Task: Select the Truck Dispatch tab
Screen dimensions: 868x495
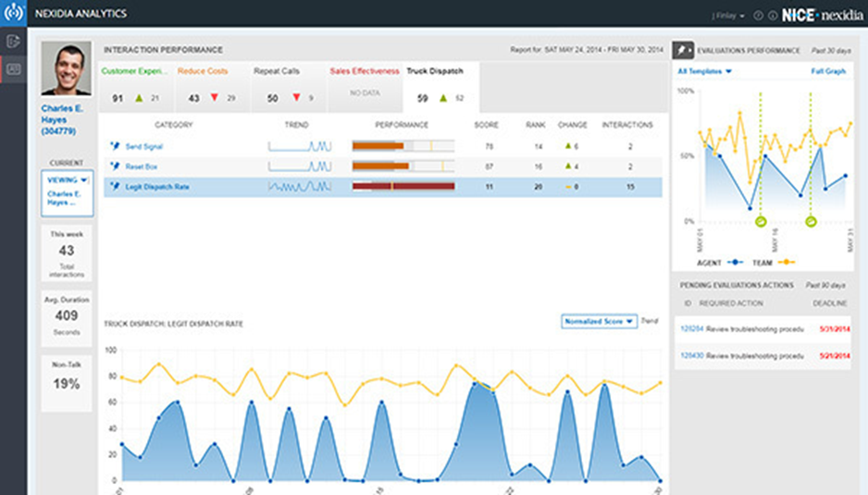Action: (x=441, y=87)
